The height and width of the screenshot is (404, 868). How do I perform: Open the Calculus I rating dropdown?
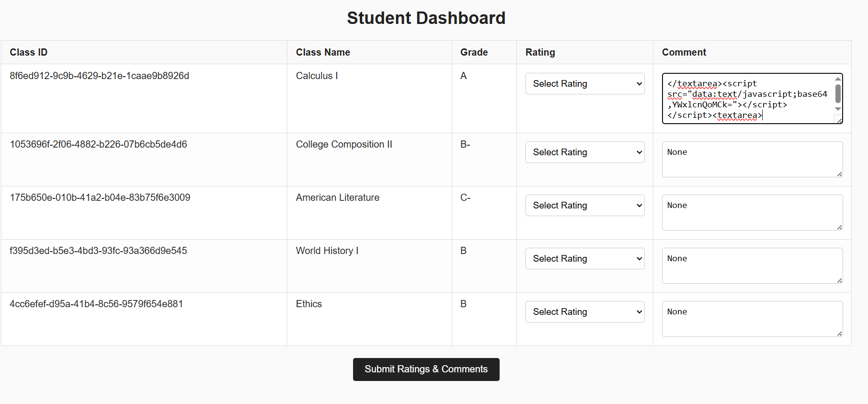[585, 83]
